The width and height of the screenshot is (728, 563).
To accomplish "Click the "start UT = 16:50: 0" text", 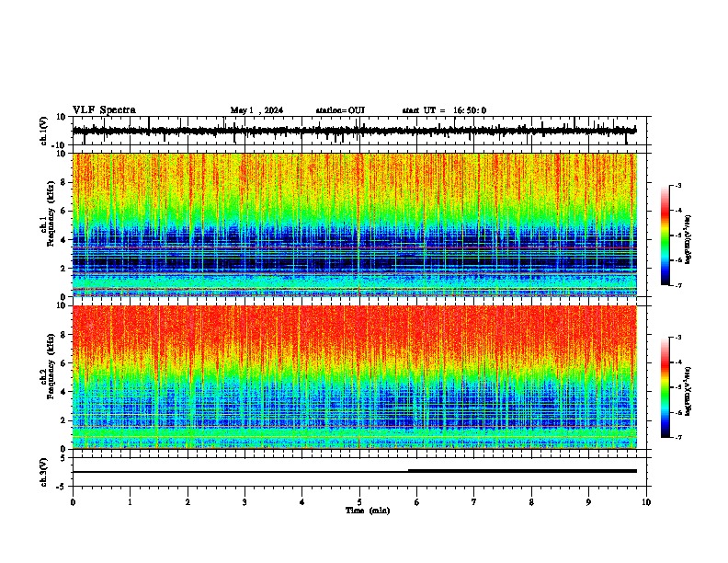I will tap(444, 110).
